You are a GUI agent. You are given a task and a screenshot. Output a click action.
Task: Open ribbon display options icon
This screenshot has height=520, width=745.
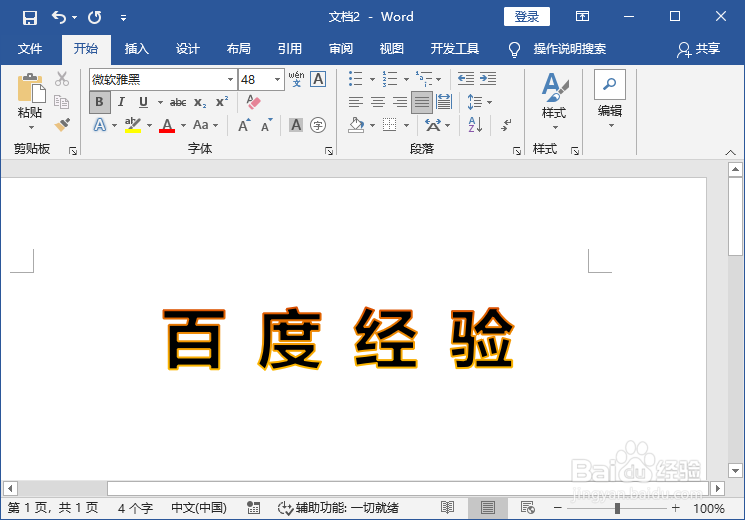(x=582, y=17)
